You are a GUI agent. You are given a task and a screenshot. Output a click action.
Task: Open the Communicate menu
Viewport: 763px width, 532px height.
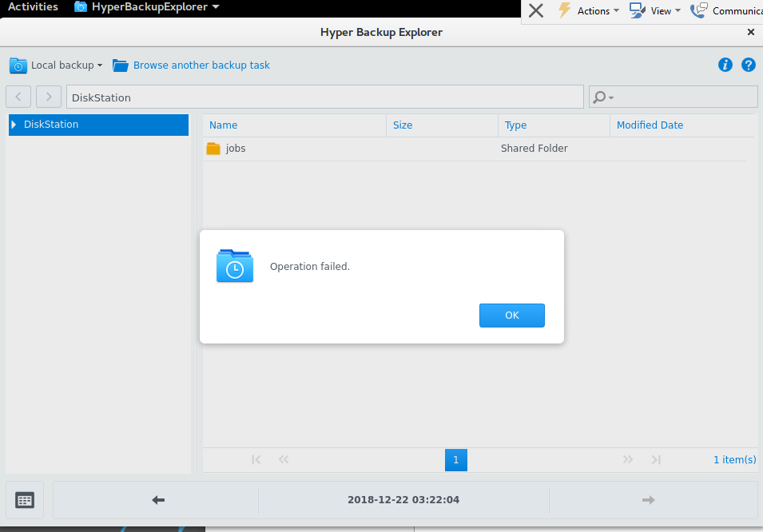pos(737,10)
